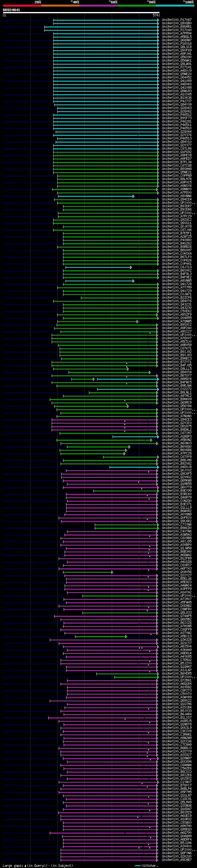Select the UniRef100_Q56X90 label
This screenshot has width=197, height=868.
[177, 57]
